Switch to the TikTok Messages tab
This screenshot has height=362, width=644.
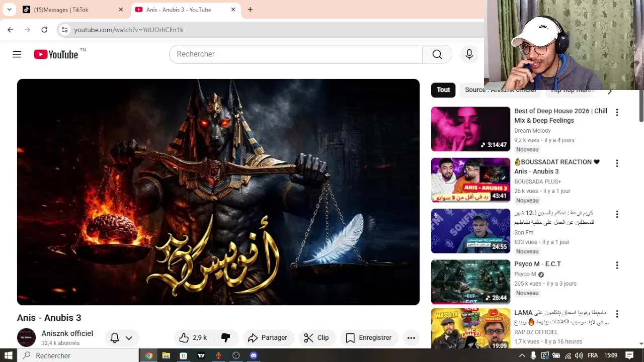pos(73,10)
